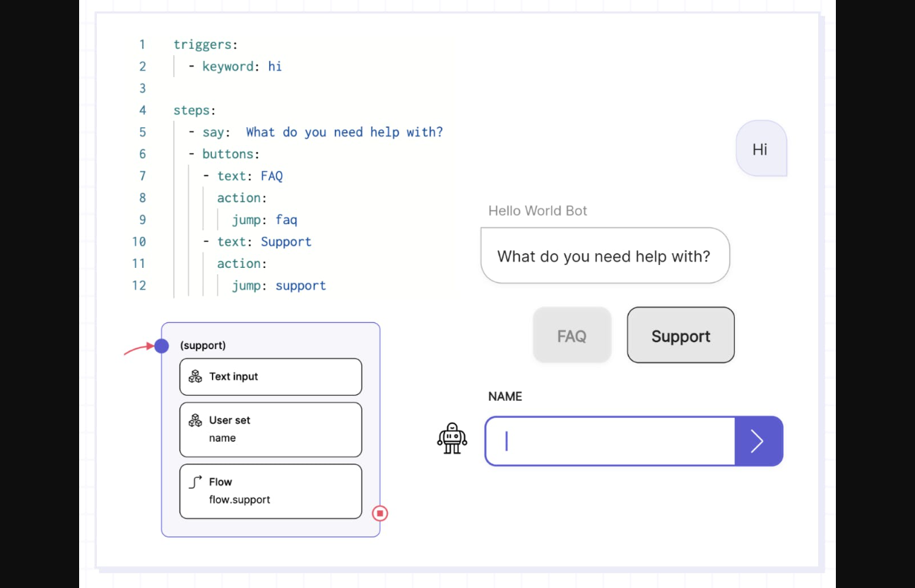Focus the NAME text input field

click(610, 441)
